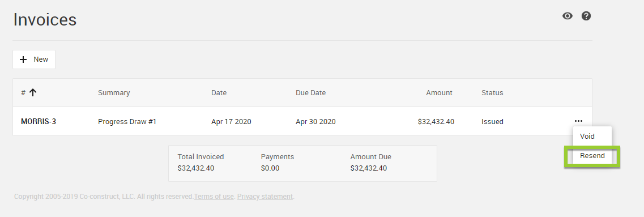Image resolution: width=644 pixels, height=217 pixels.
Task: Click the Progress Draw #1 summary
Action: point(127,122)
